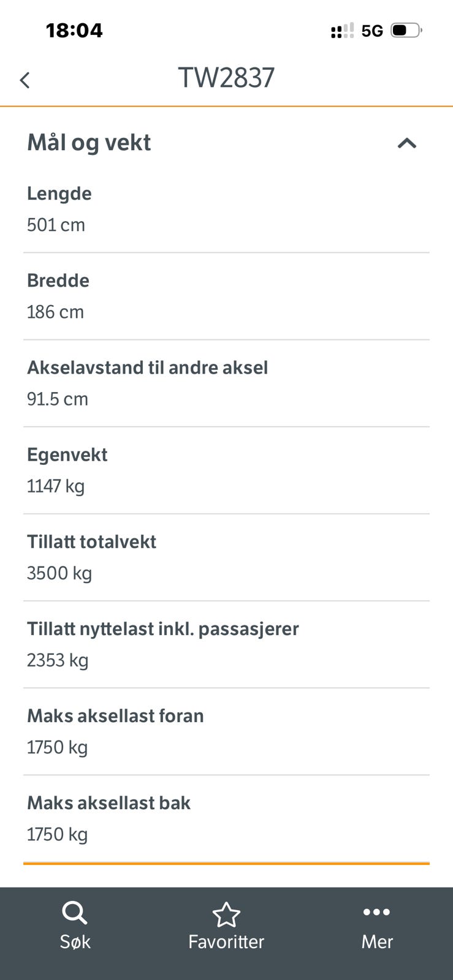Tap the search magnifier icon
The image size is (453, 980).
pyautogui.click(x=74, y=913)
